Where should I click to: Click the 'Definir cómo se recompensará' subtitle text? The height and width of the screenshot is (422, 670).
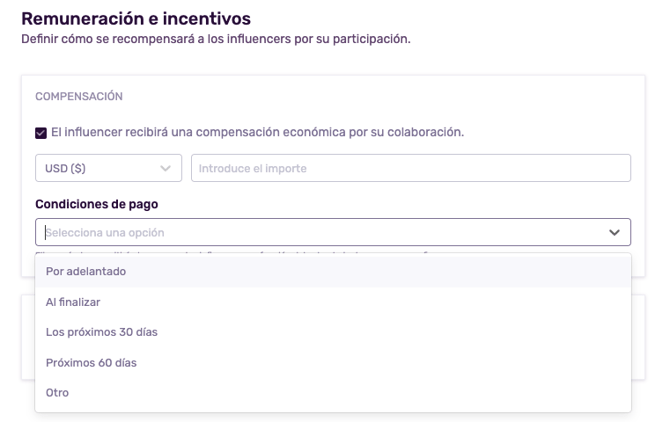(215, 40)
